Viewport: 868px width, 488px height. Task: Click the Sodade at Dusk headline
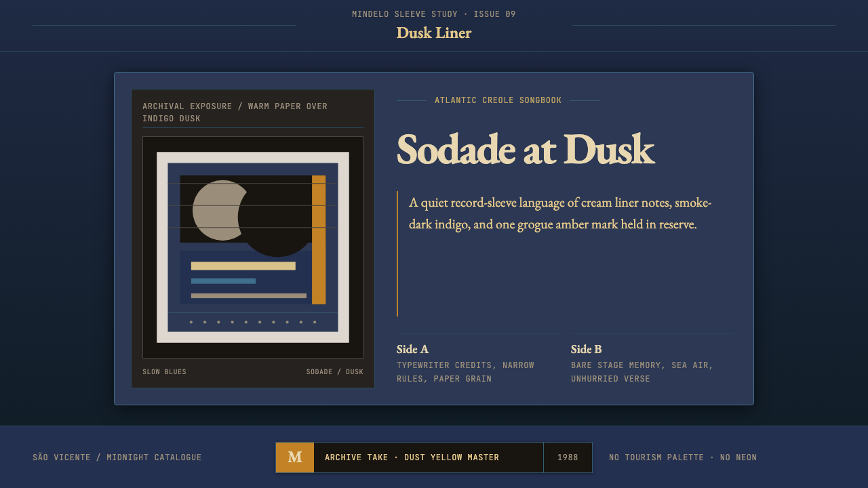pos(526,149)
